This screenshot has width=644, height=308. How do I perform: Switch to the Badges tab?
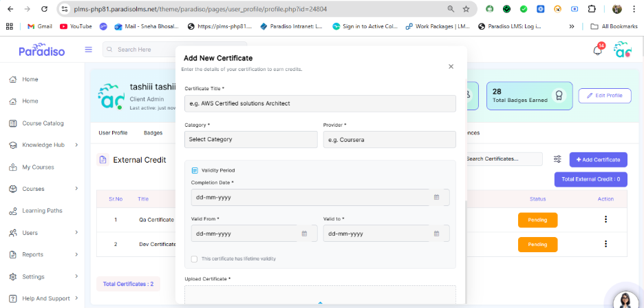[x=153, y=133]
